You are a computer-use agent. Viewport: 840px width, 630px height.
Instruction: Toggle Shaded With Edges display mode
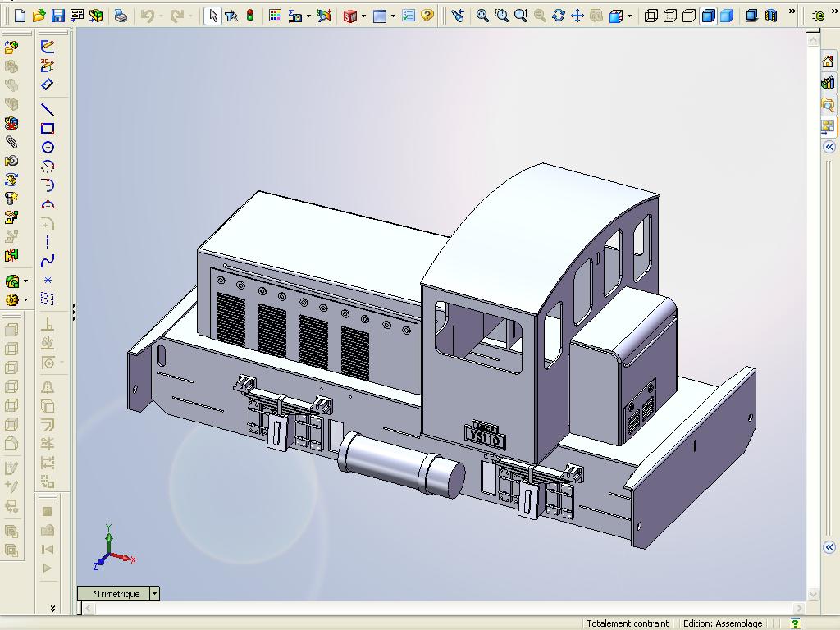(x=708, y=16)
